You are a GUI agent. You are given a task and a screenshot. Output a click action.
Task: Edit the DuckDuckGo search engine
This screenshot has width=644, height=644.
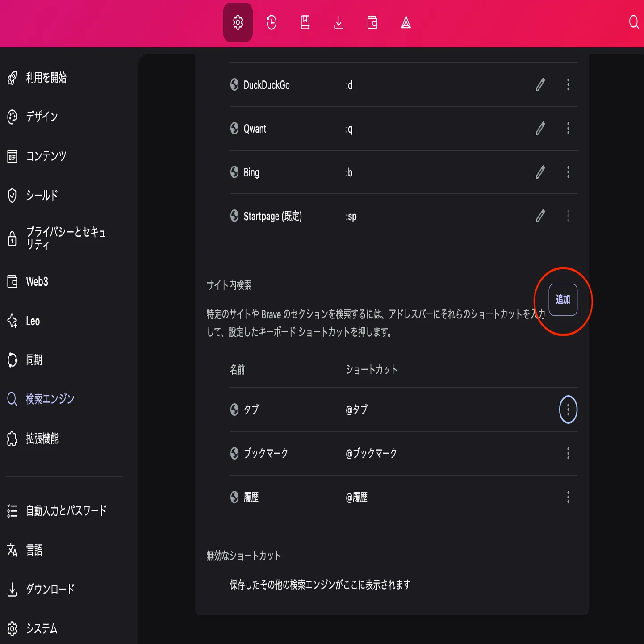540,84
